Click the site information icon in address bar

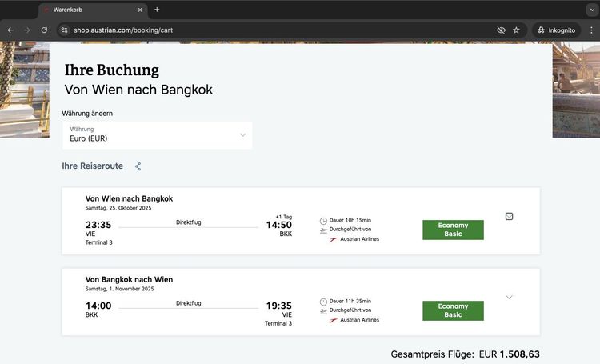(65, 30)
